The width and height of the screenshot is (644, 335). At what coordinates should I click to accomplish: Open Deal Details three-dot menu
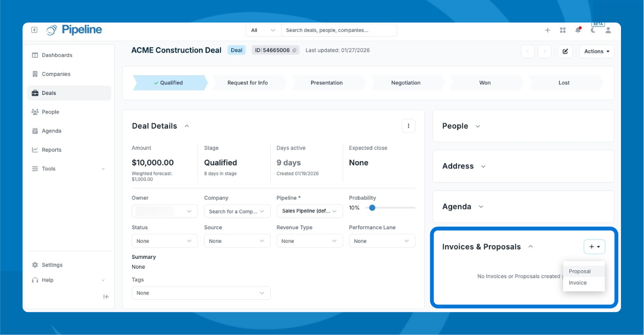click(408, 126)
